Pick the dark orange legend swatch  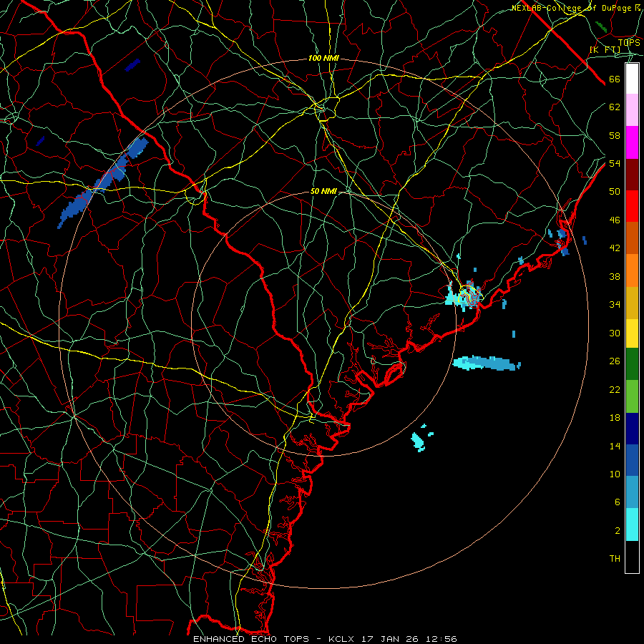(x=632, y=238)
